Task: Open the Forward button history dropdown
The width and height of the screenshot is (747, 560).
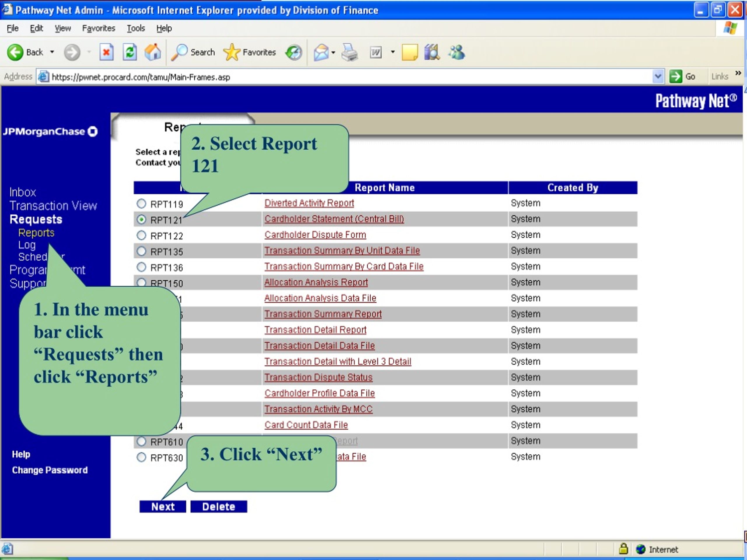Action: click(x=89, y=52)
